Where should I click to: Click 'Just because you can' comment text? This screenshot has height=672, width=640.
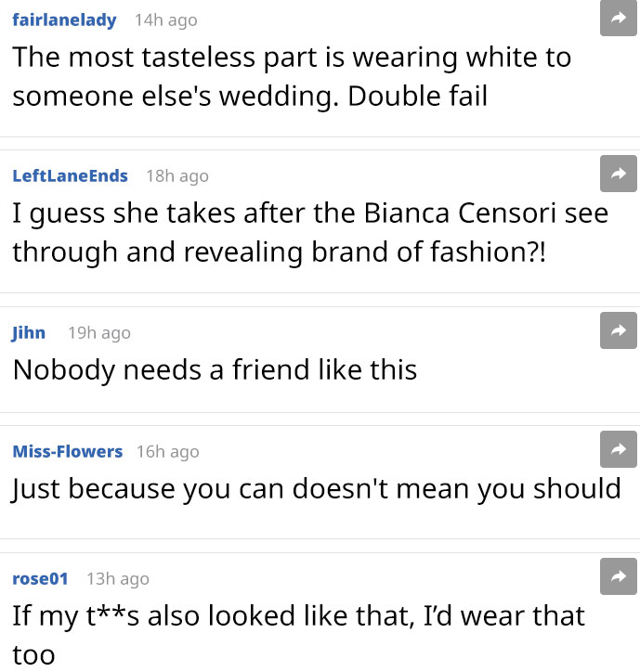(x=316, y=488)
